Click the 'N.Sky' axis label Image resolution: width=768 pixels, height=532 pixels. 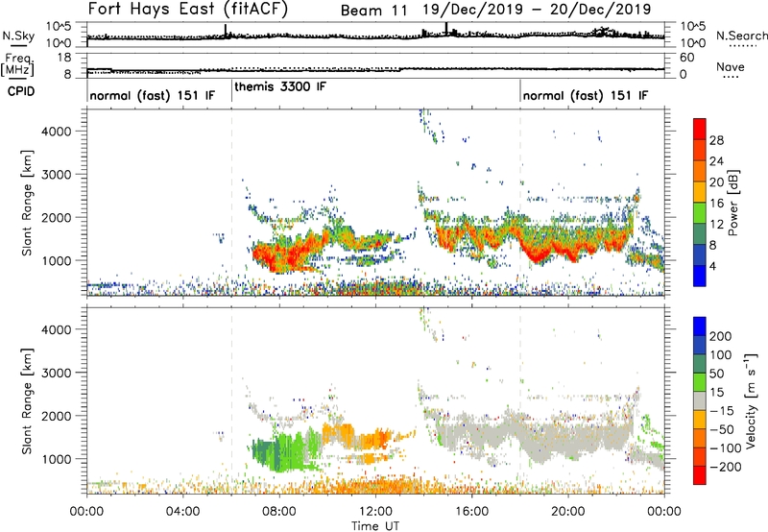pyautogui.click(x=18, y=36)
